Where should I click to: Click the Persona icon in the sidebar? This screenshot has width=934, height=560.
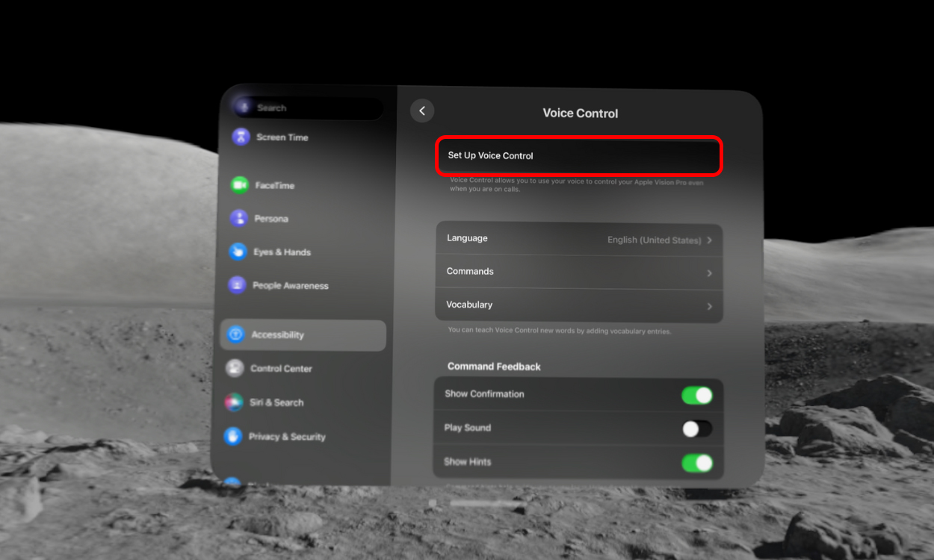(x=238, y=218)
